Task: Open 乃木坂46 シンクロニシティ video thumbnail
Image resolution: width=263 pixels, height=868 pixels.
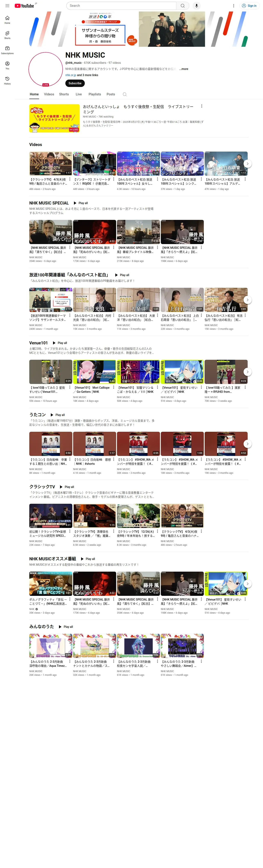Action: (x=182, y=163)
